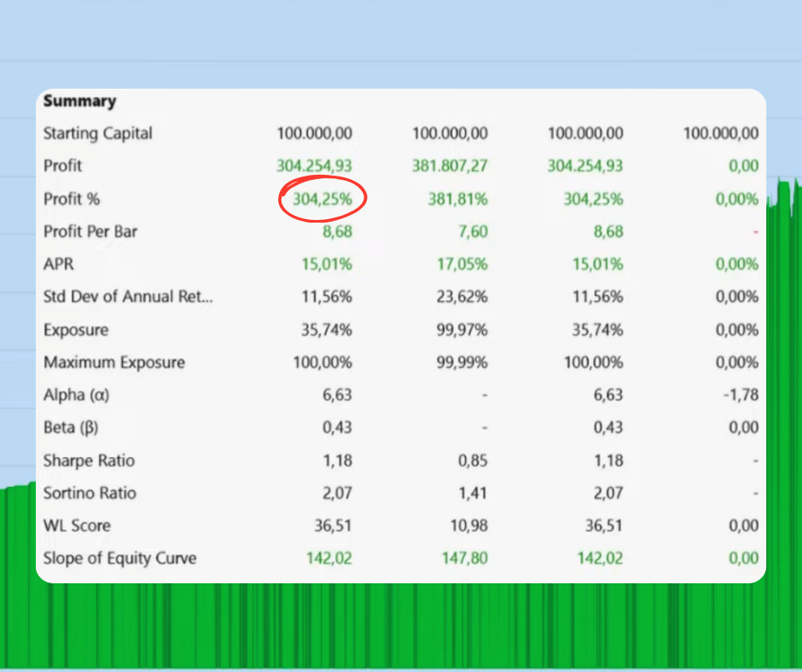This screenshot has width=802, height=672.
Task: Click the WL Score row label
Action: (77, 525)
